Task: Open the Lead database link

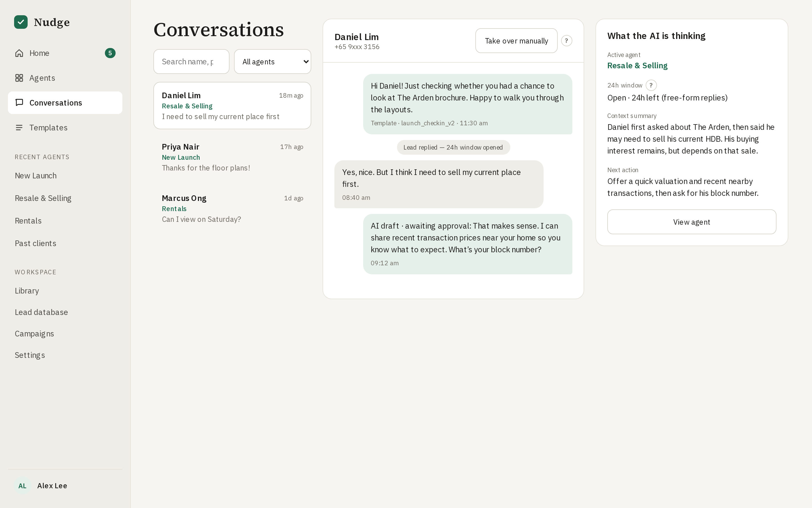Action: [x=65, y=312]
